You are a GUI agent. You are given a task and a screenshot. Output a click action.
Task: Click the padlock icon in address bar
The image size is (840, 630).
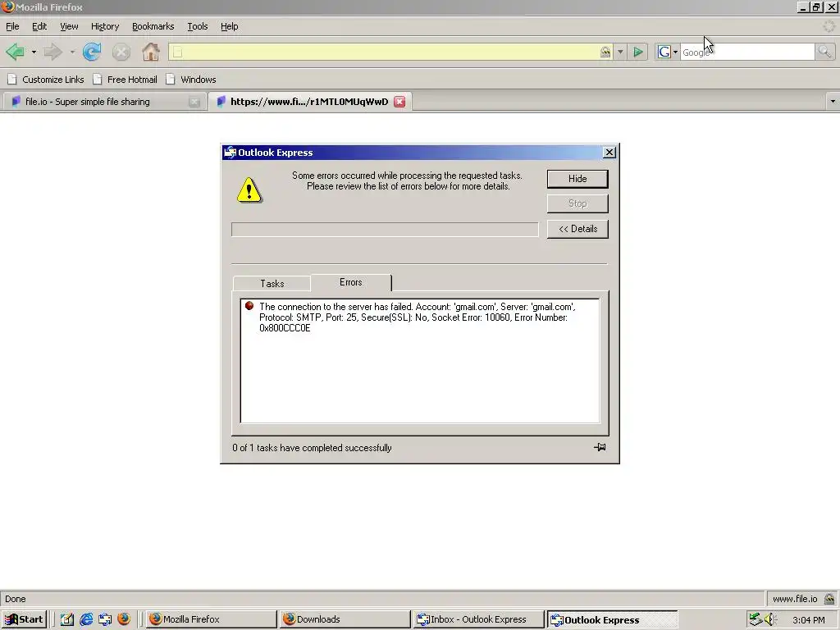point(605,52)
